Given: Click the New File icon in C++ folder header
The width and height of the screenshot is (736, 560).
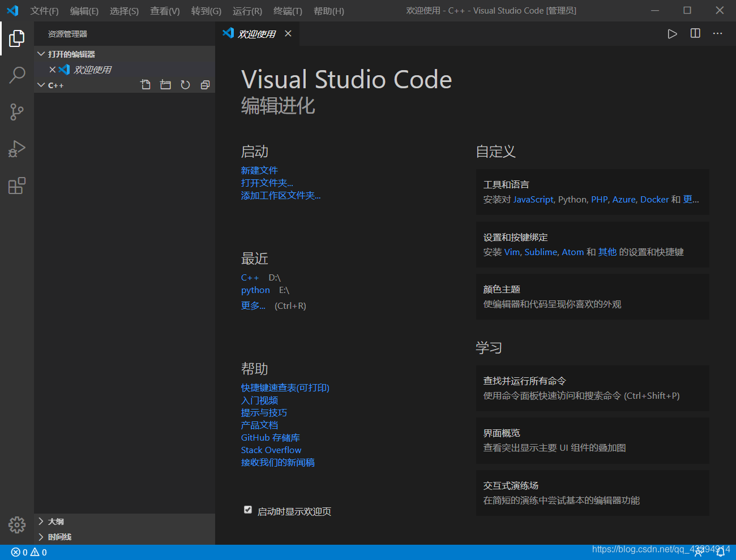Looking at the screenshot, I should tap(146, 85).
